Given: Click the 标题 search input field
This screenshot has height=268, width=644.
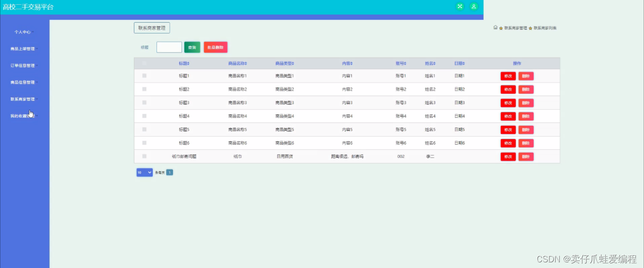Looking at the screenshot, I should coord(169,47).
